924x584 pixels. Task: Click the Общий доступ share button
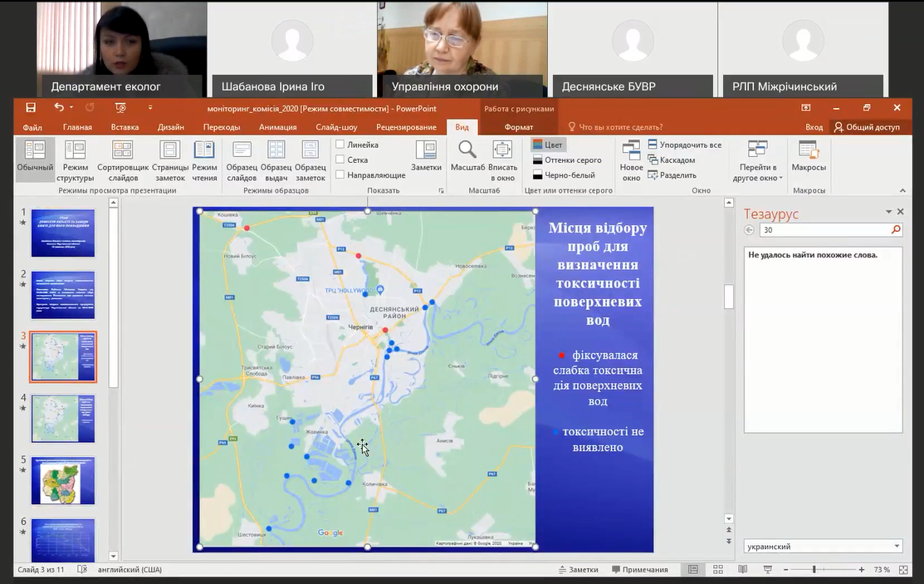click(867, 127)
